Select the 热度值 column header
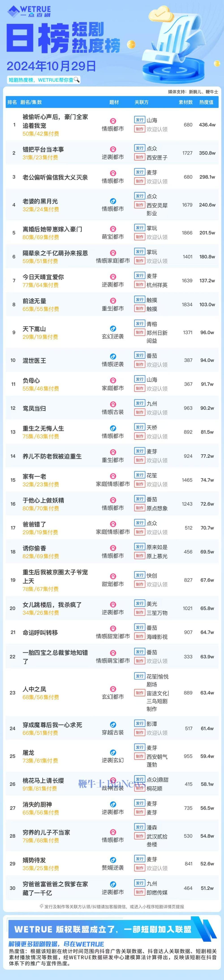This screenshot has height=980, width=224. (207, 102)
